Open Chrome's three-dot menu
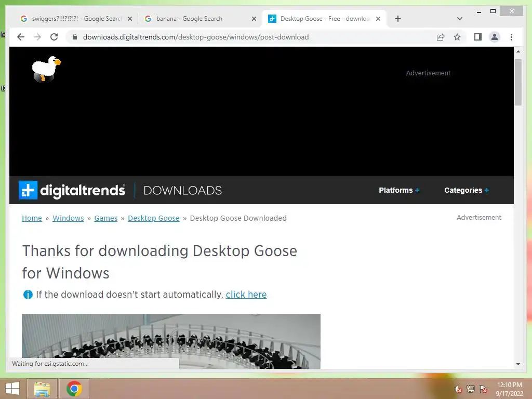The height and width of the screenshot is (399, 532). (x=511, y=37)
